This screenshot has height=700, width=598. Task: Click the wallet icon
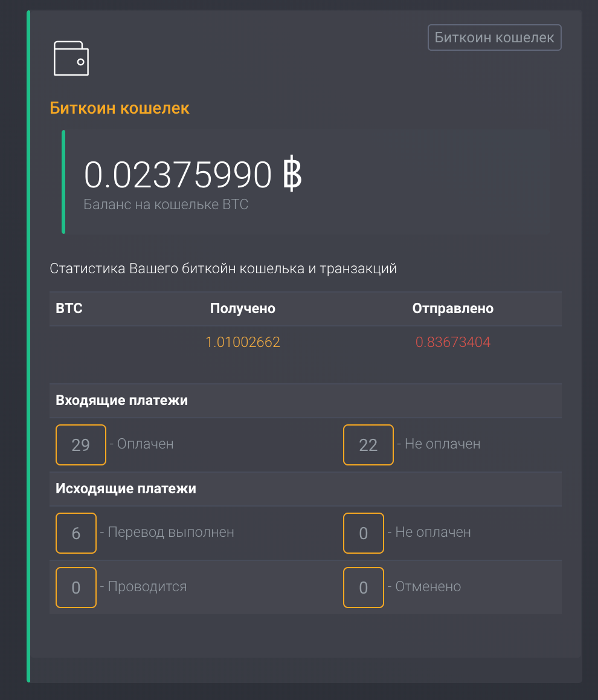click(71, 59)
